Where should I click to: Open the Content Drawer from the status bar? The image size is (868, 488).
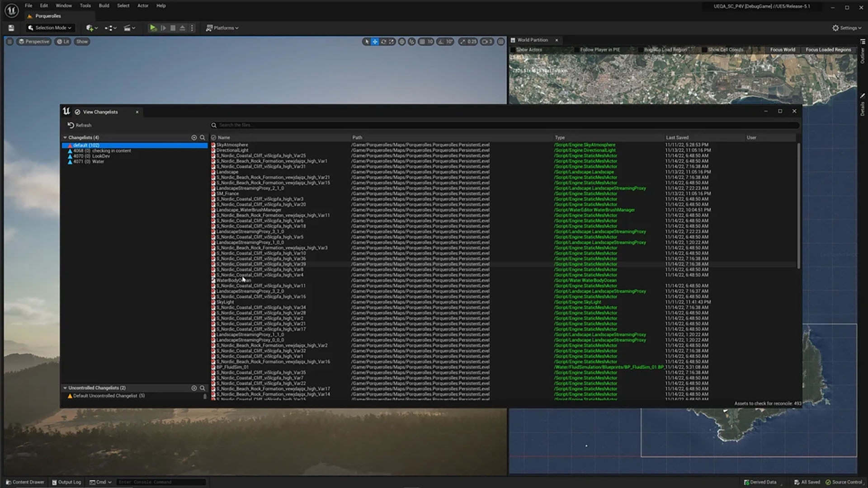coord(25,482)
